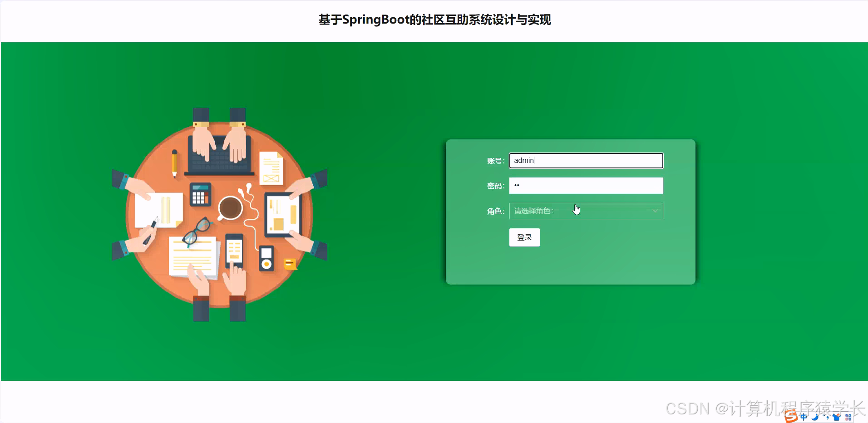Open the 角色 role selection dropdown
Viewport: 868px width, 423px height.
(586, 211)
